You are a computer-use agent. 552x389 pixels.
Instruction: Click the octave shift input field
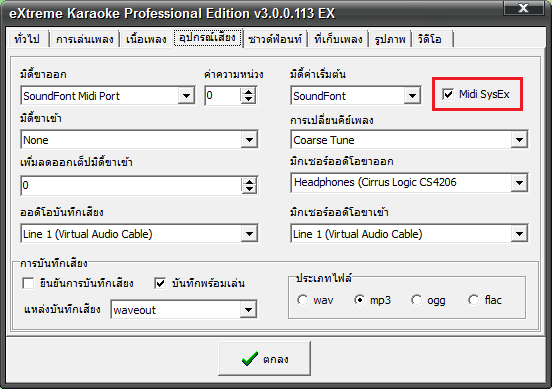coord(131,185)
